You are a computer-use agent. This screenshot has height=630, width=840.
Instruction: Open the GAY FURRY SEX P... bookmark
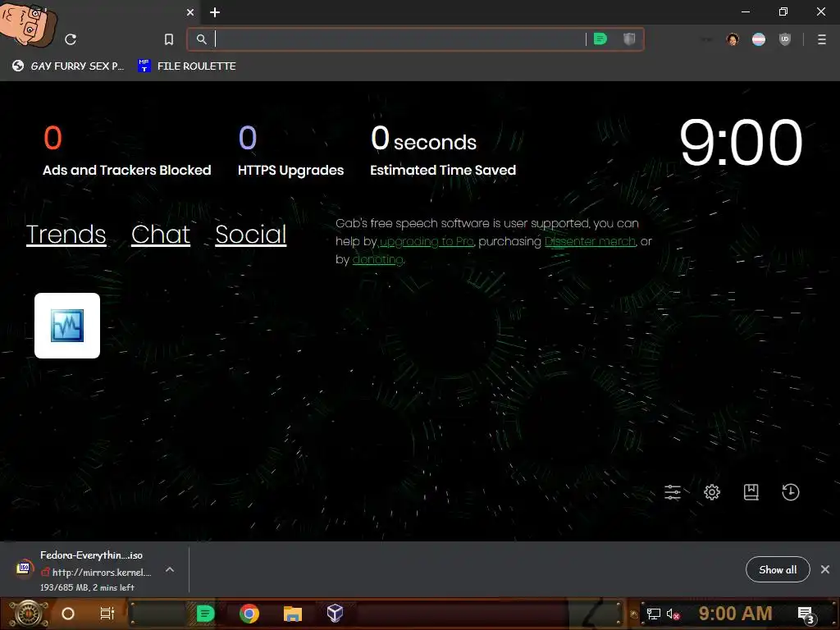pyautogui.click(x=69, y=66)
